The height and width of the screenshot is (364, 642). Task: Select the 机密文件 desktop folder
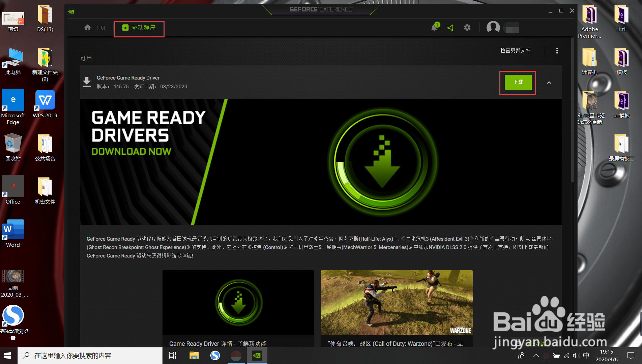(45, 190)
